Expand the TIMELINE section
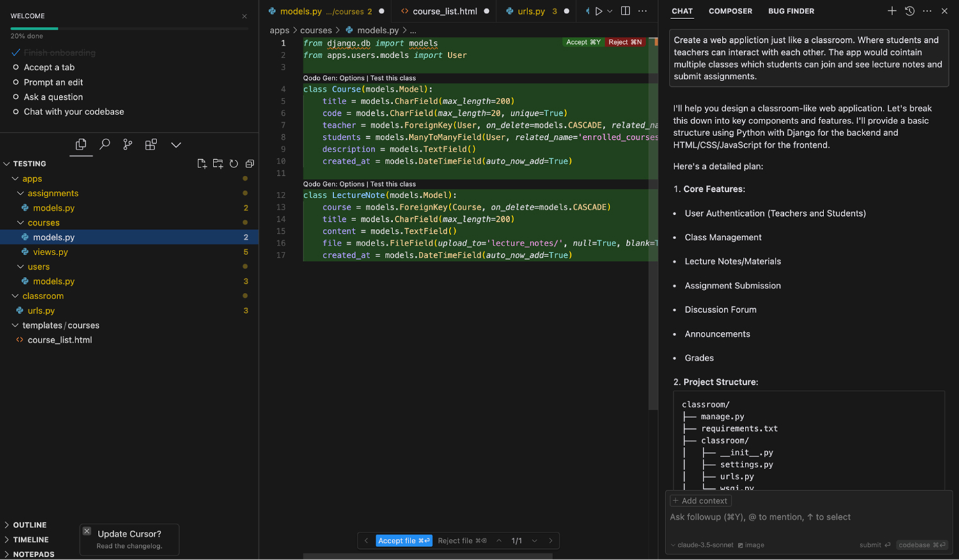Viewport: 959px width, 560px height. click(30, 540)
